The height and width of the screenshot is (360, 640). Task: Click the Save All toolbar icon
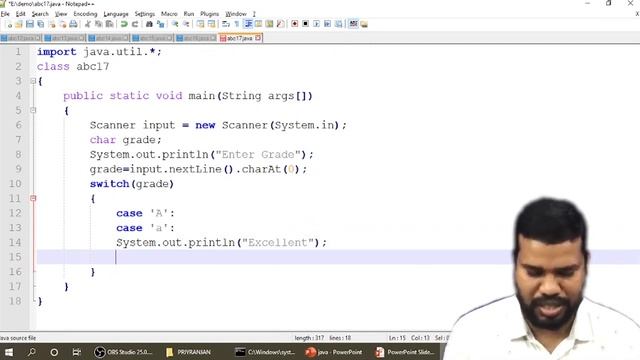pyautogui.click(x=41, y=24)
